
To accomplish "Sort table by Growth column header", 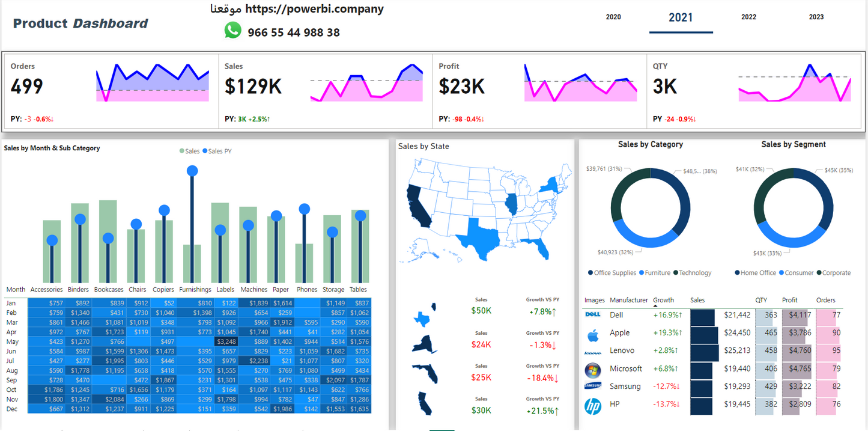I will click(x=663, y=300).
